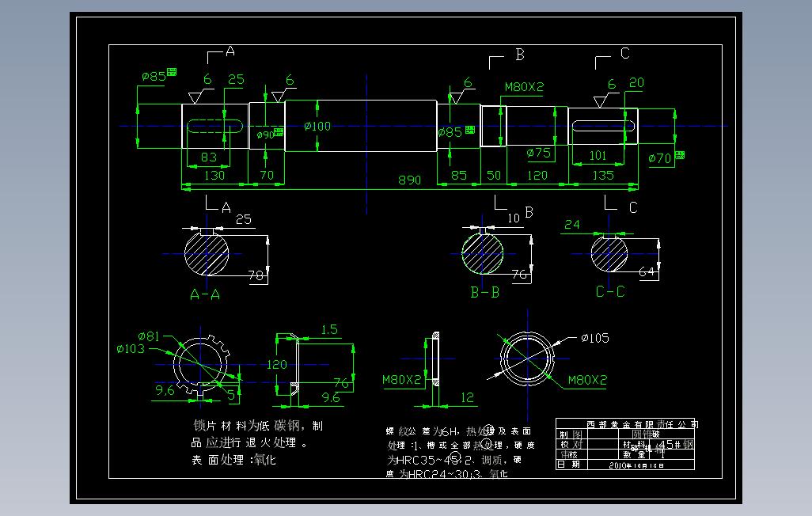Image resolution: width=812 pixels, height=516 pixels.
Task: Click the ø100 diameter label on shaft
Action: (317, 126)
